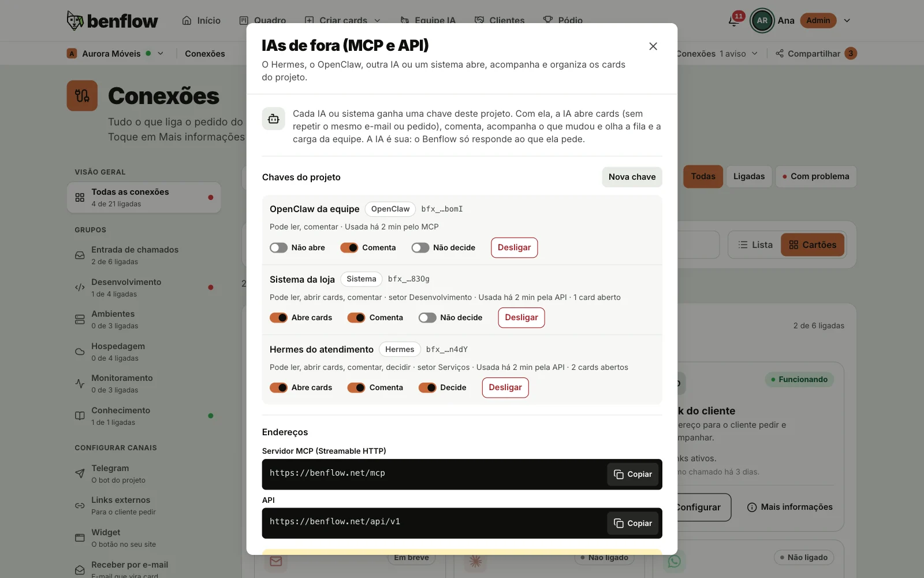Close the IAs de fora dialog
Screen dimensions: 924x578
653,46
